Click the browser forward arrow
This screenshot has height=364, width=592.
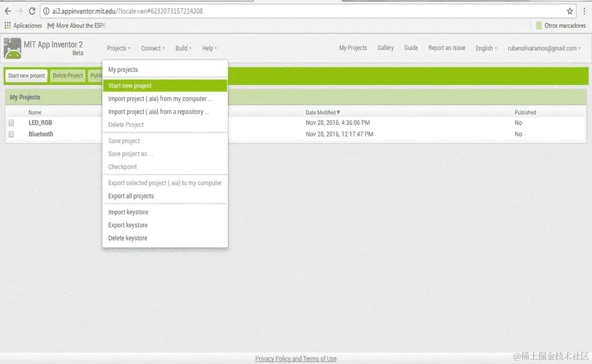20,11
